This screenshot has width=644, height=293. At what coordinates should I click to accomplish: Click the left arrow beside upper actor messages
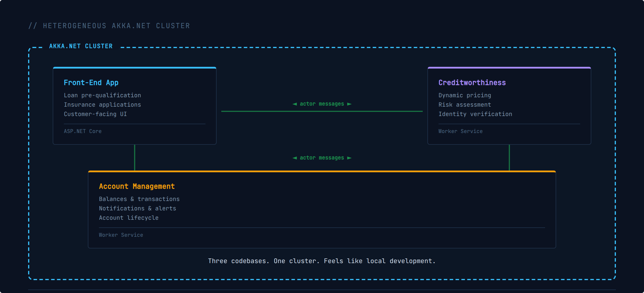(295, 104)
